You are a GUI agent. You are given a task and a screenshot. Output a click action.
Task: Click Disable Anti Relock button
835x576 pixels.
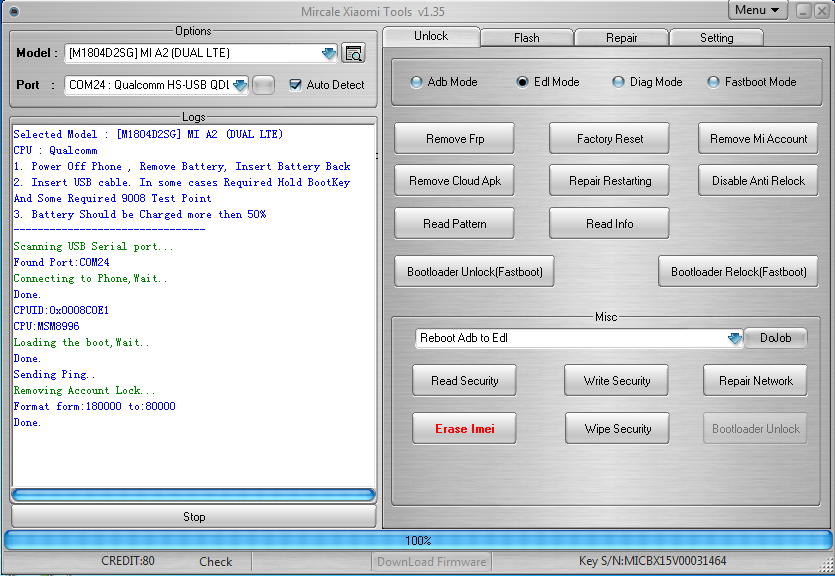click(x=758, y=181)
